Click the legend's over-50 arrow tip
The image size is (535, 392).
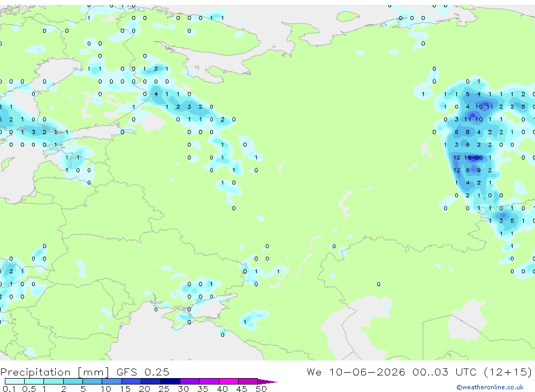[x=267, y=382]
